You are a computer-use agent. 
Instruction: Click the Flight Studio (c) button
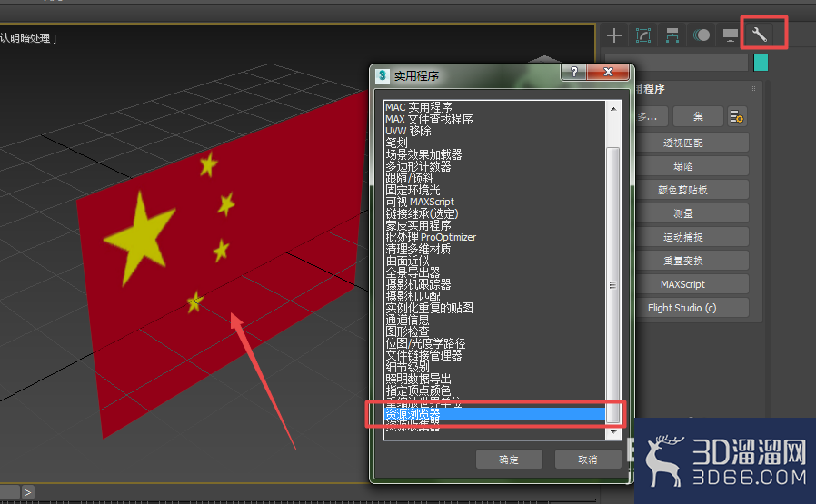(683, 308)
